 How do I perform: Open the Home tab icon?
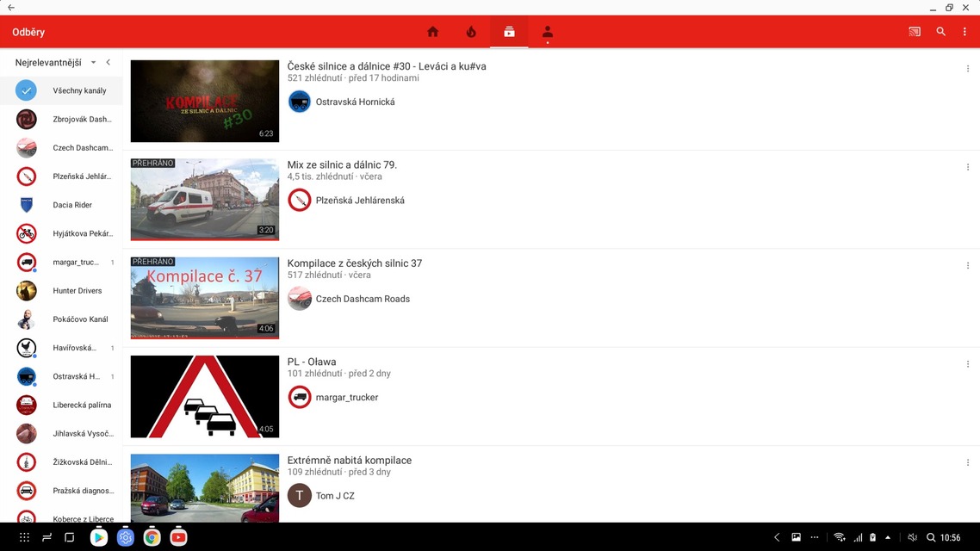[x=433, y=32]
